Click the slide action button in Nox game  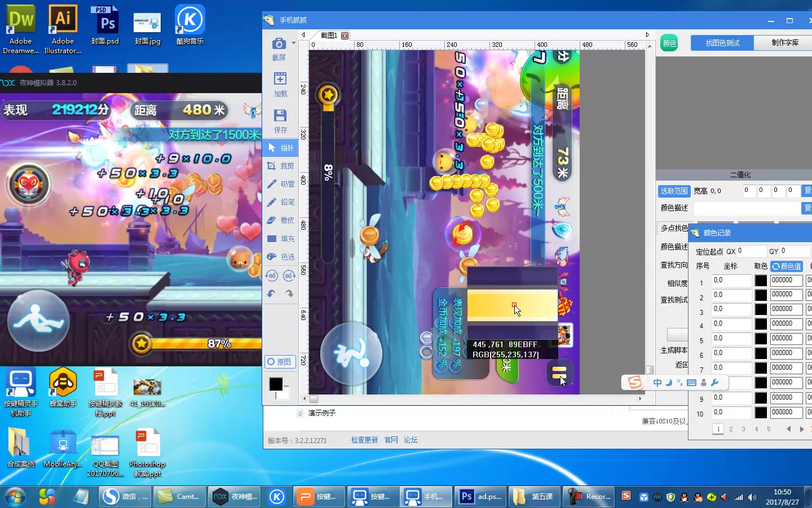tap(38, 320)
